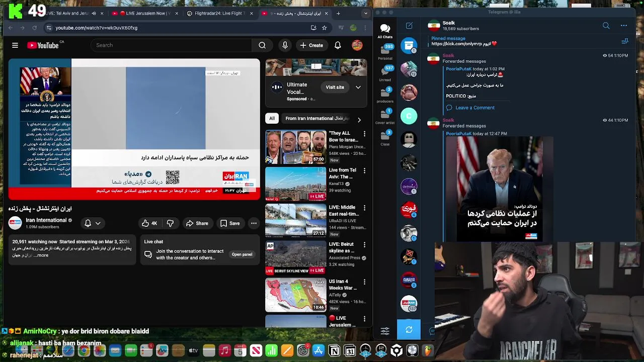Click Share button under the video
Screen dimensions: 644x362
[x=197, y=223]
